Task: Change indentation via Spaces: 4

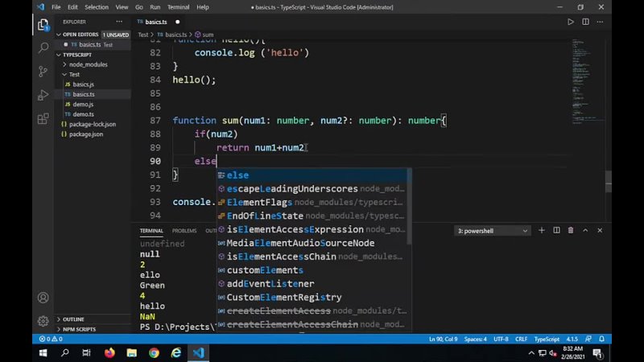Action: tap(475, 339)
